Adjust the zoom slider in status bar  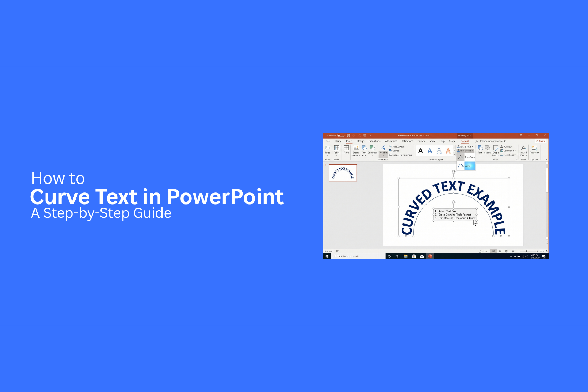click(x=527, y=251)
